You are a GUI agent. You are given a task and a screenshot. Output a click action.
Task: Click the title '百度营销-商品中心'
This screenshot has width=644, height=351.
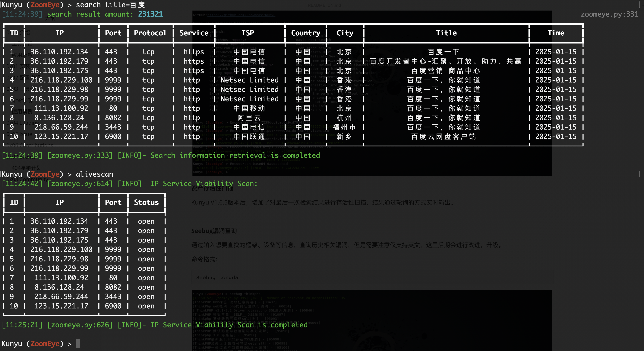click(x=446, y=71)
